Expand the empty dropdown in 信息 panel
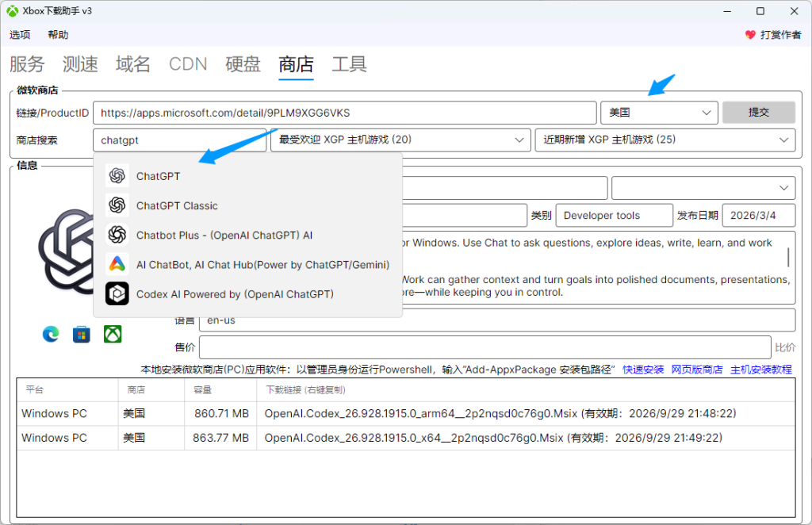Viewport: 812px width, 525px height. click(703, 188)
